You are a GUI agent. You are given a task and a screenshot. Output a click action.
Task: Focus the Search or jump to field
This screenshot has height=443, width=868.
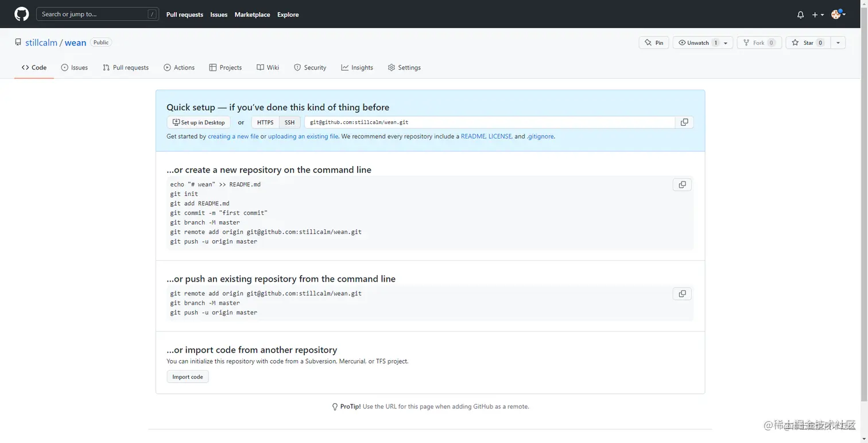coord(98,14)
